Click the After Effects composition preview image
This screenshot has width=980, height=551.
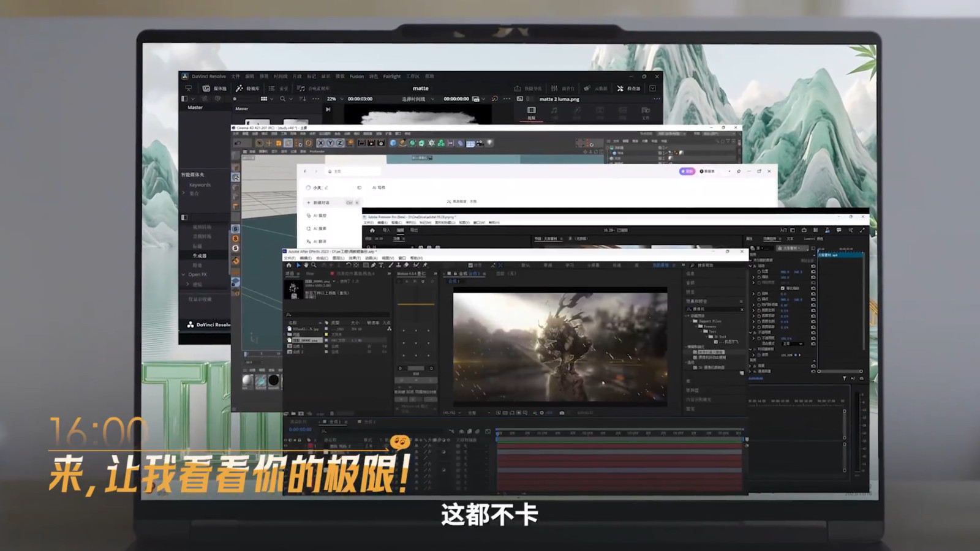[559, 347]
